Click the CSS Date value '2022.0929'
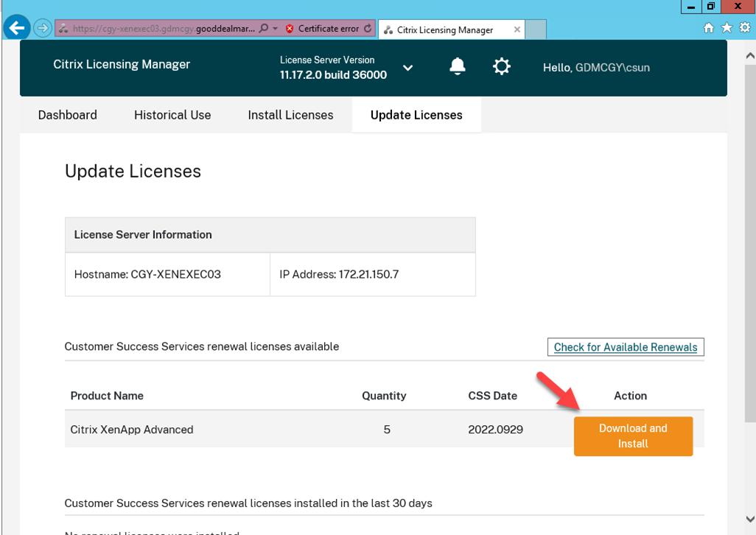The width and height of the screenshot is (756, 535). [x=496, y=430]
